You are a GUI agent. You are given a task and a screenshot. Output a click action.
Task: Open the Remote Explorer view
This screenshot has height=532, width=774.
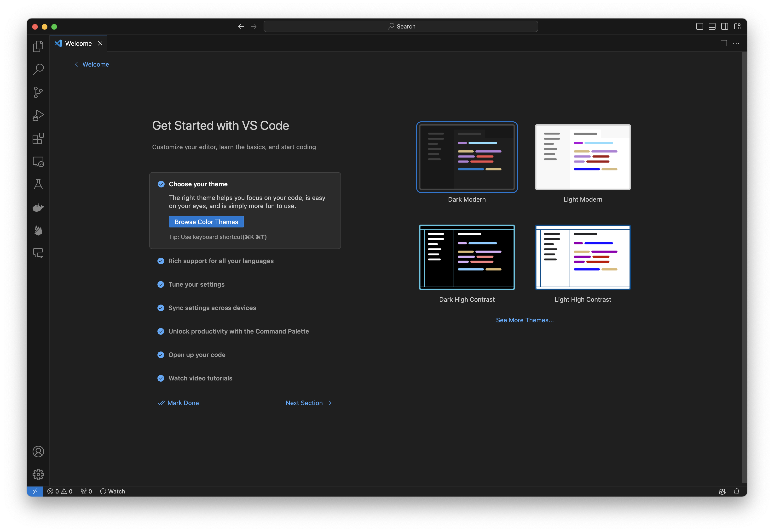coord(38,162)
